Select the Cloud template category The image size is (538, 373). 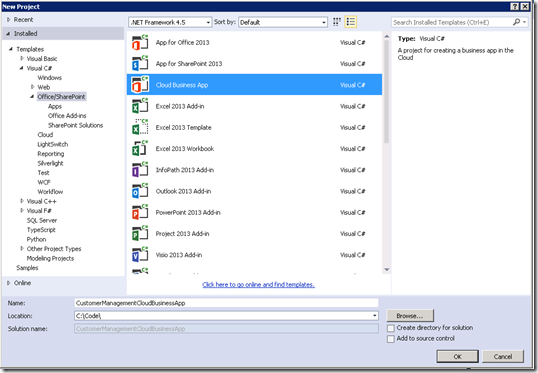(45, 135)
